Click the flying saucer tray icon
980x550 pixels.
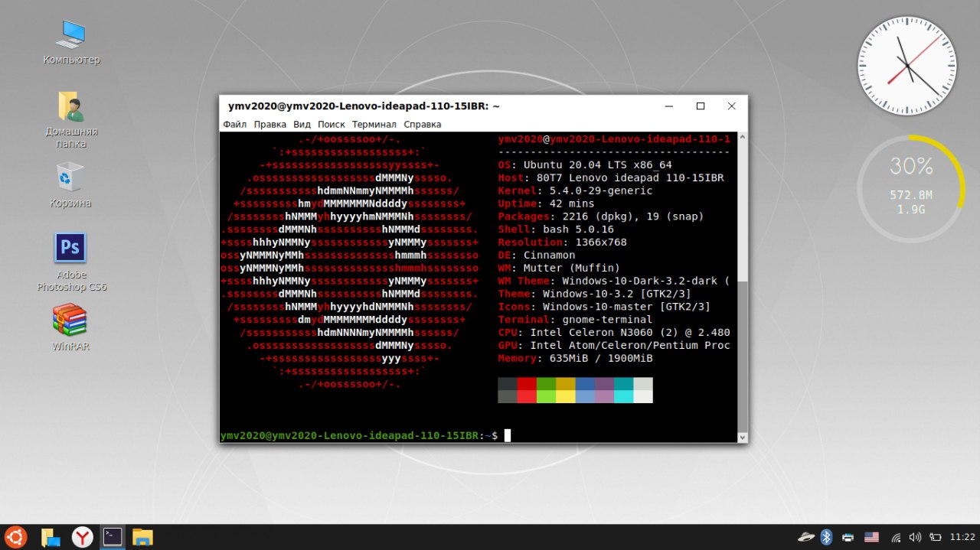click(805, 537)
